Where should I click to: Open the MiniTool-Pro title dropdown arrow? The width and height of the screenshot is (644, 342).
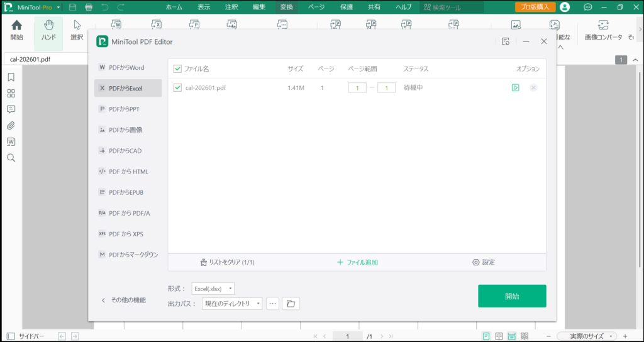coord(58,8)
